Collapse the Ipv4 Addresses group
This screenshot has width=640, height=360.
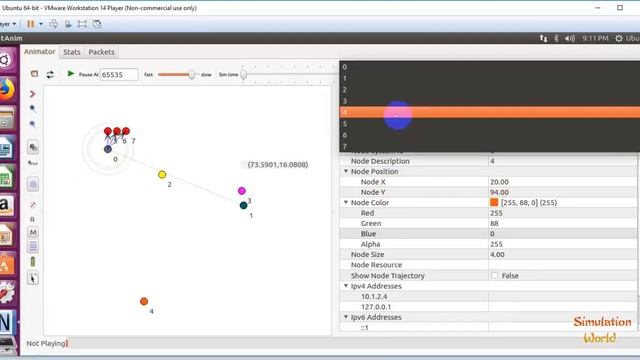coord(346,286)
